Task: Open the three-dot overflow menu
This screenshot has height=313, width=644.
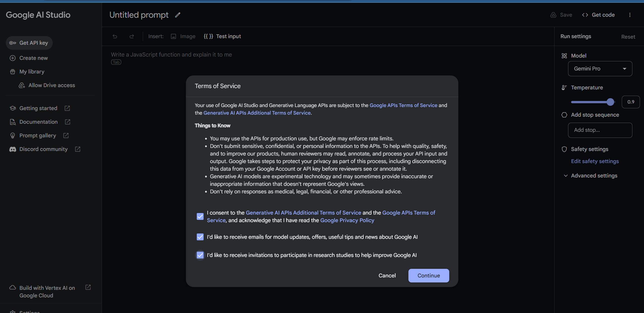Action: [x=630, y=15]
